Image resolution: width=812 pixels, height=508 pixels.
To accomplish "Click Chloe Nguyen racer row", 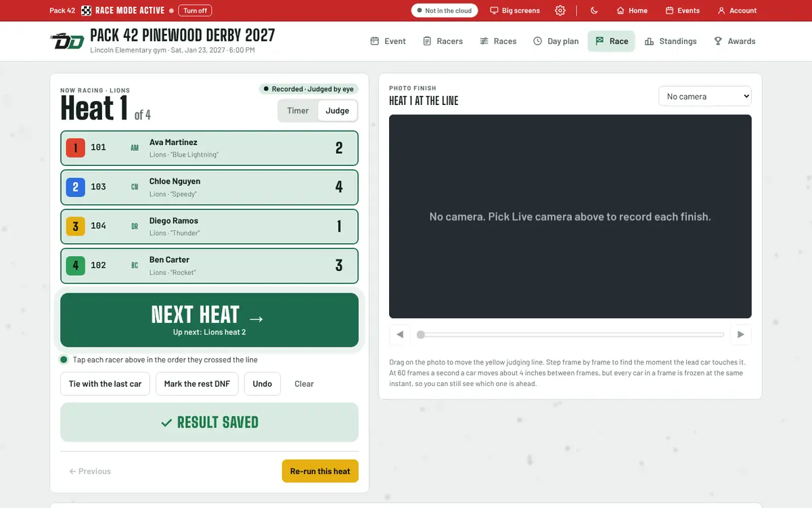I will coord(209,187).
